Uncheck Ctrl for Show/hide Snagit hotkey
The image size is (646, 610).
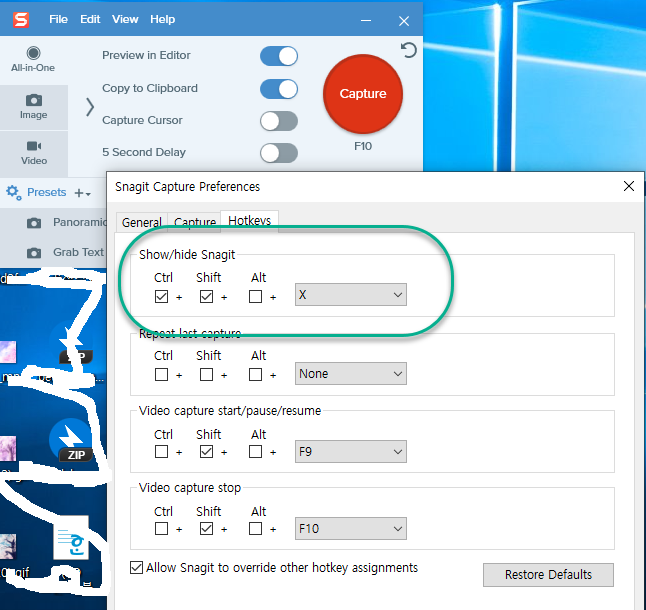coord(162,297)
